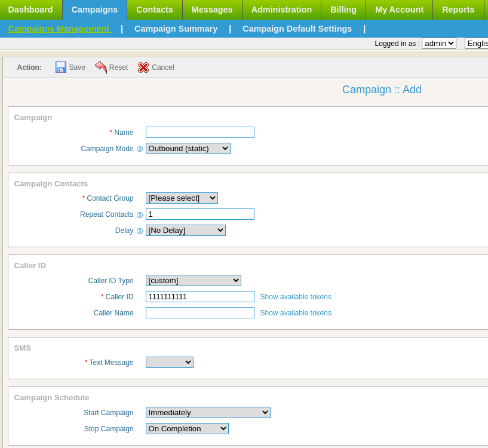Click the Cancel action label
Image resolution: width=488 pixels, height=448 pixels.
click(x=163, y=67)
